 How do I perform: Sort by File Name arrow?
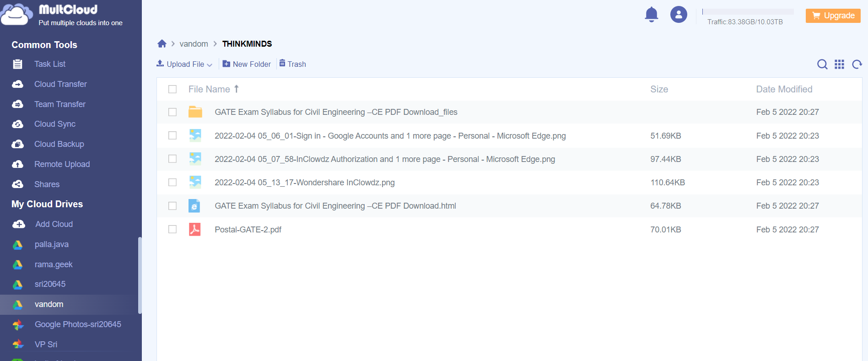point(237,89)
